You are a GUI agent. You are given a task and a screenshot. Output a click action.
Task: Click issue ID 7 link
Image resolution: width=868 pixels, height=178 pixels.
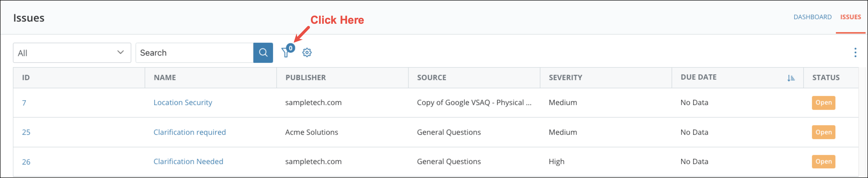click(24, 103)
